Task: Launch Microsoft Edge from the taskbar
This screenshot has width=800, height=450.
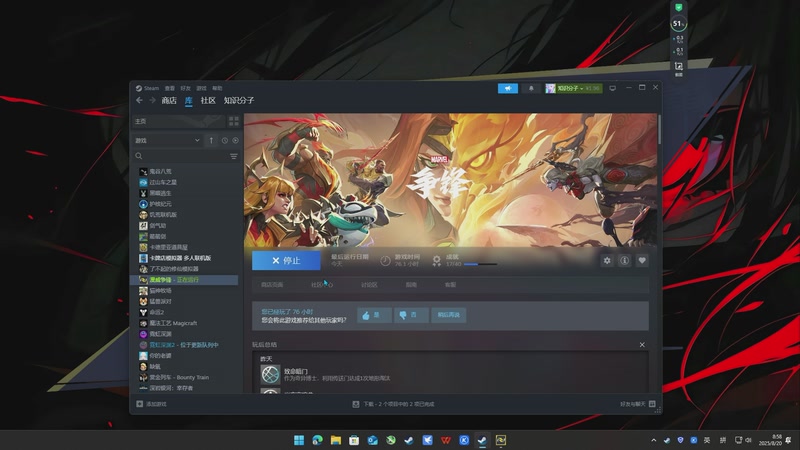Action: point(317,440)
